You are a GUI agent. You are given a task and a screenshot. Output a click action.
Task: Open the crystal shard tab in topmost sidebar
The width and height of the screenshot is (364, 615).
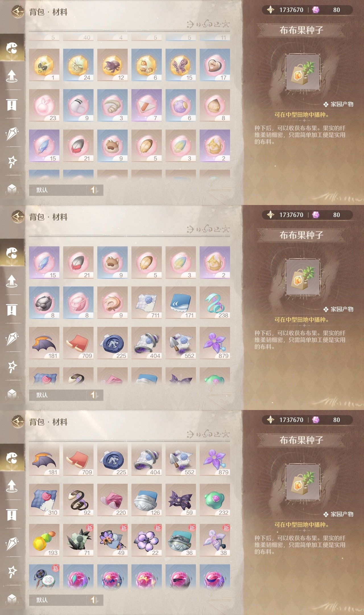click(12, 133)
